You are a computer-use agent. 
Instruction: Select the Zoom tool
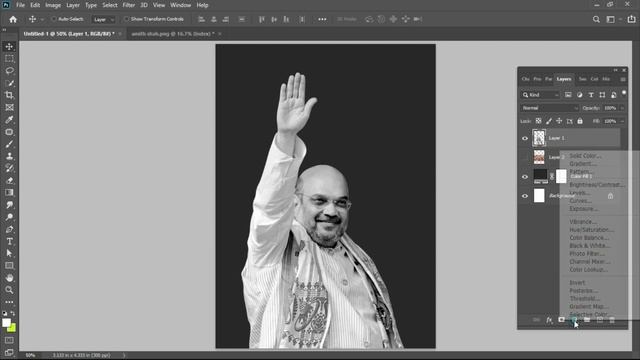point(9,290)
